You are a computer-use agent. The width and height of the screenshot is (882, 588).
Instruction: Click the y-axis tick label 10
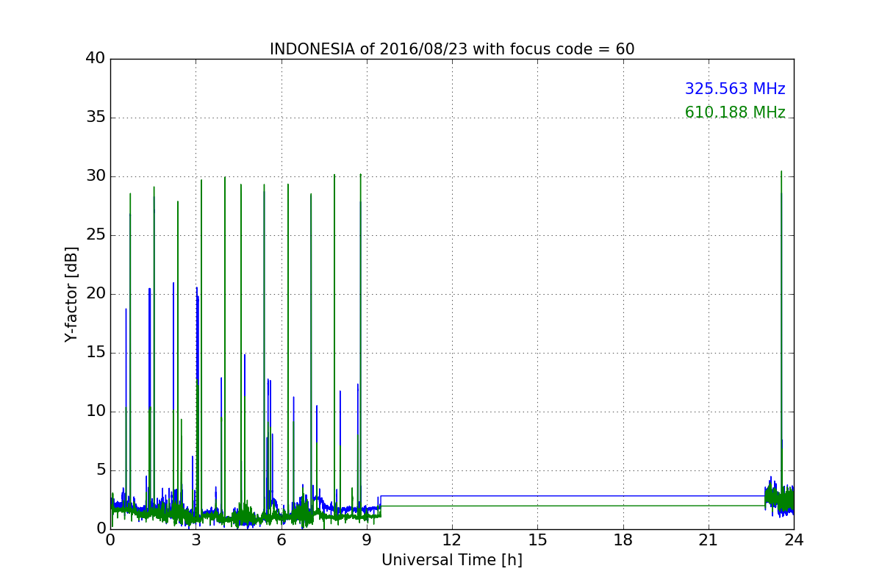tap(95, 412)
